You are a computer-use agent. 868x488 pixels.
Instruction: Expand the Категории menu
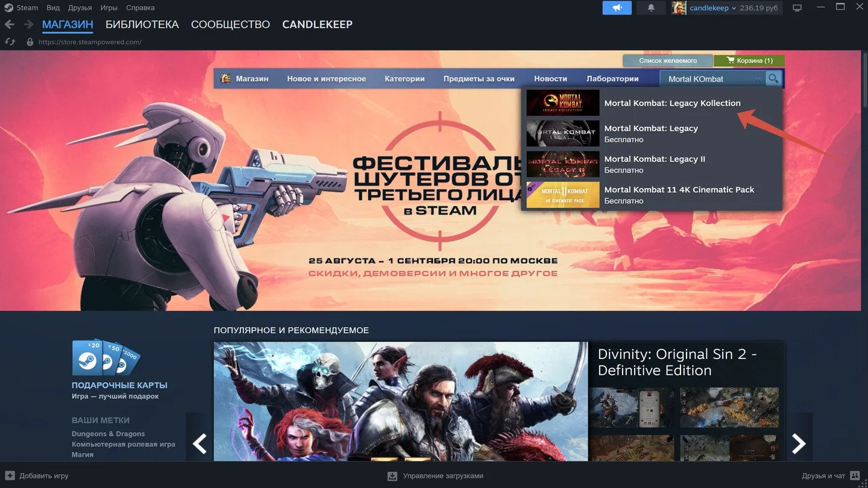coord(404,78)
